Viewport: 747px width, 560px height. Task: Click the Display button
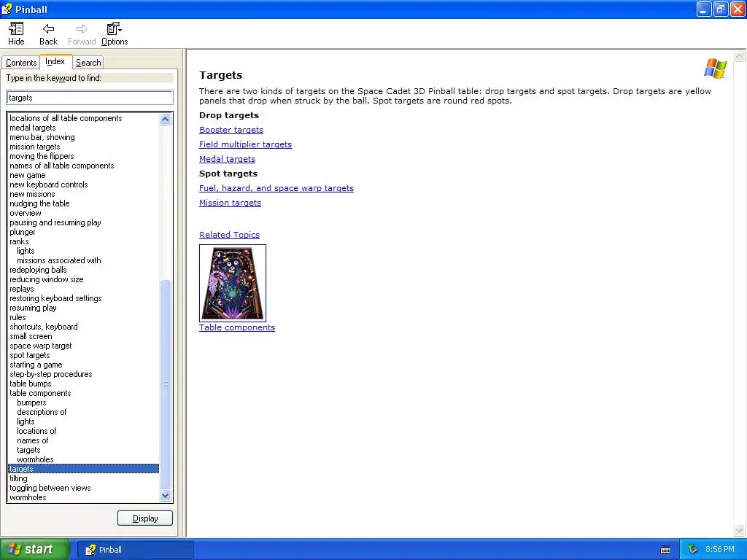pos(145,518)
